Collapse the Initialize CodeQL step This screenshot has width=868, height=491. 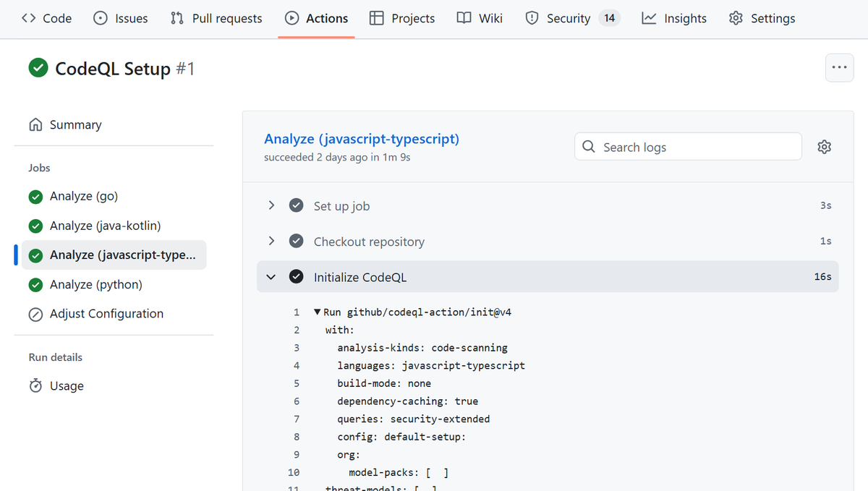point(271,276)
